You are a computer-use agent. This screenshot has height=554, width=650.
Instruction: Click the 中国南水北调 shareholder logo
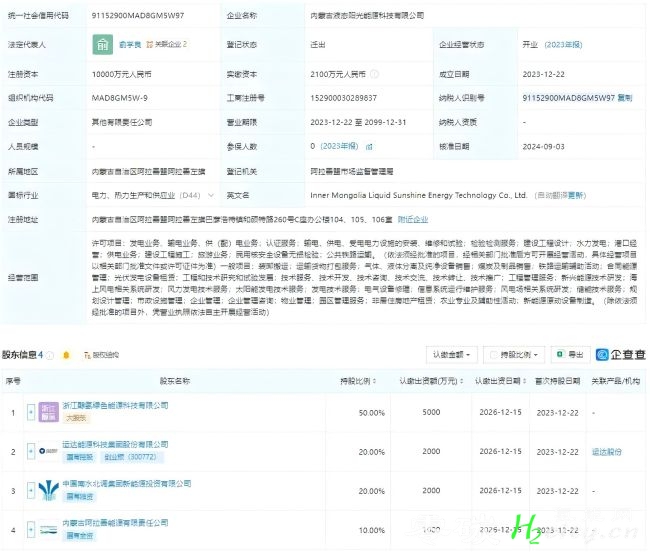[49, 490]
